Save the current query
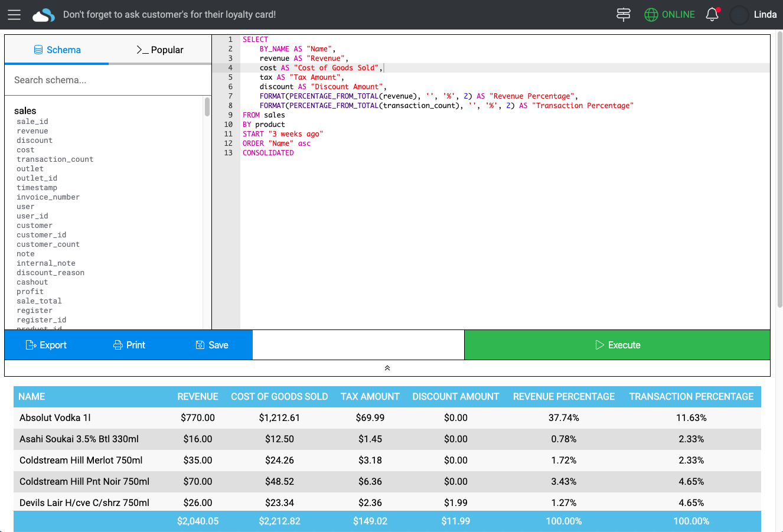Viewport: 783px width, 532px height. [211, 345]
